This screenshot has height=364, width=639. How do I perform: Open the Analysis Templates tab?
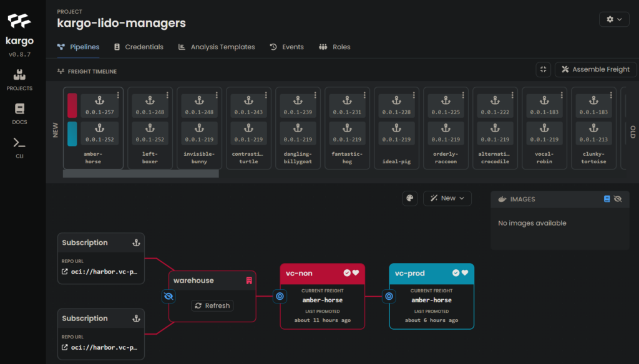click(217, 47)
